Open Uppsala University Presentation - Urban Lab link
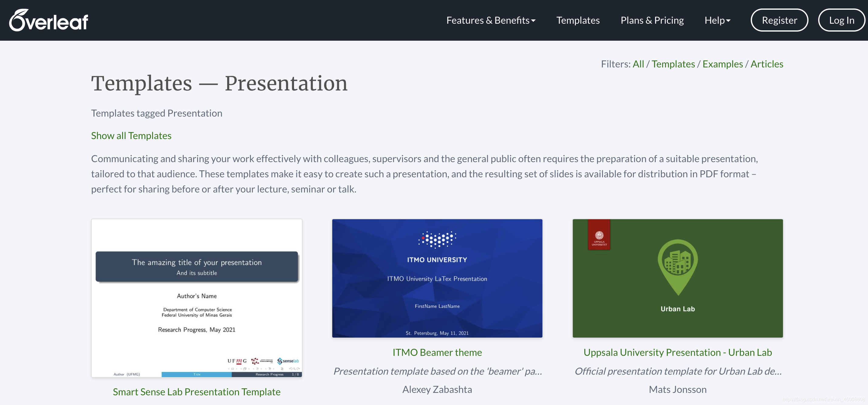This screenshot has width=868, height=405. 678,352
